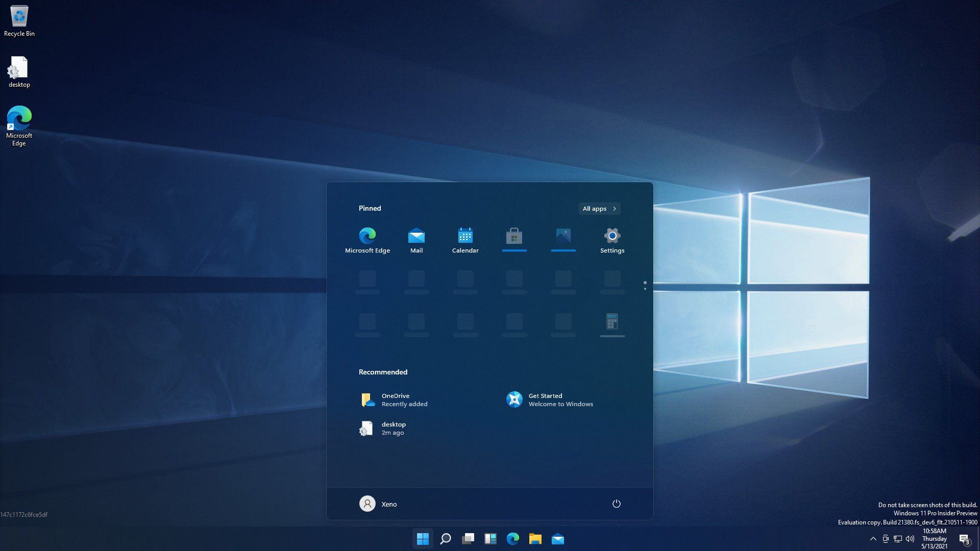Open the Xeno user account menu
The height and width of the screenshot is (551, 980).
click(x=378, y=504)
